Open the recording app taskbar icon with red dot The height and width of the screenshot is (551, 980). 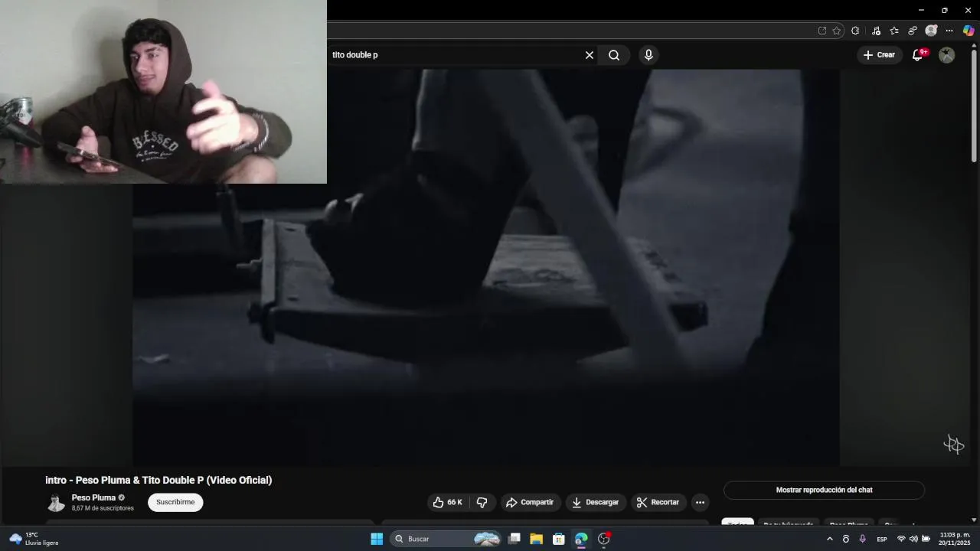click(x=604, y=539)
